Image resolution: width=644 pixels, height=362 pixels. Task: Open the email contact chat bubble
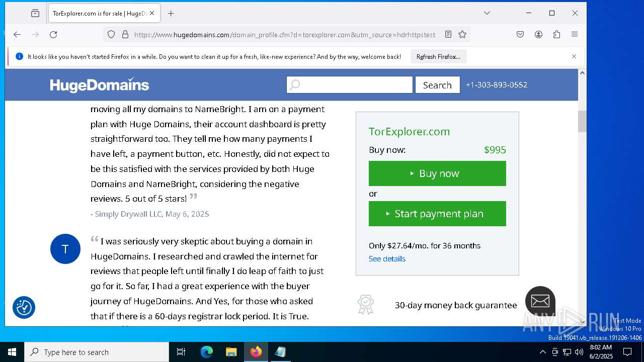click(540, 301)
